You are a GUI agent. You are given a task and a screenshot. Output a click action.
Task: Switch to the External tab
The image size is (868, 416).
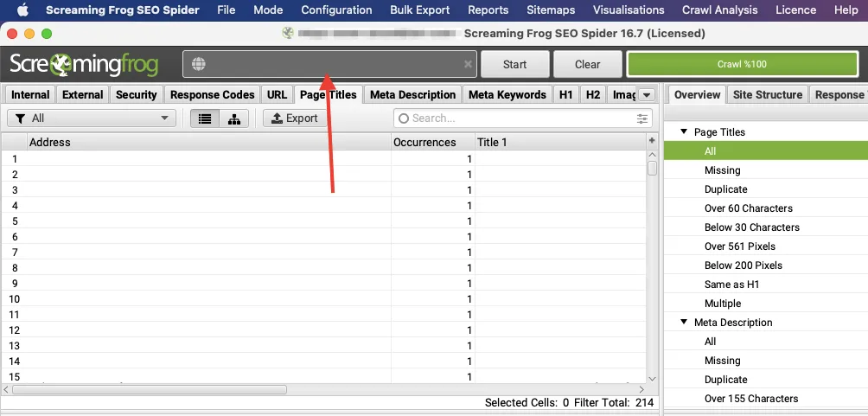click(82, 95)
